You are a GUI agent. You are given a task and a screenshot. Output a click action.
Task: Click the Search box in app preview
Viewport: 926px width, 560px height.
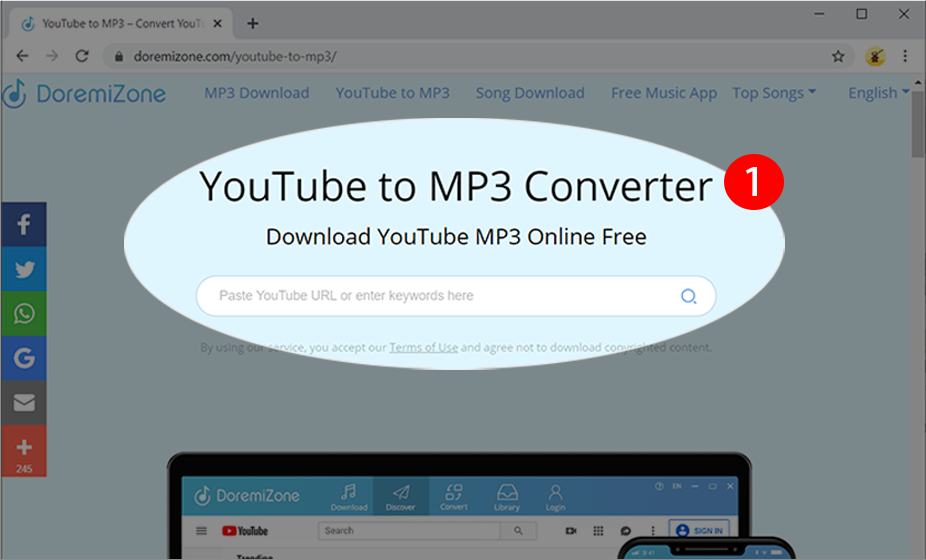tap(409, 530)
